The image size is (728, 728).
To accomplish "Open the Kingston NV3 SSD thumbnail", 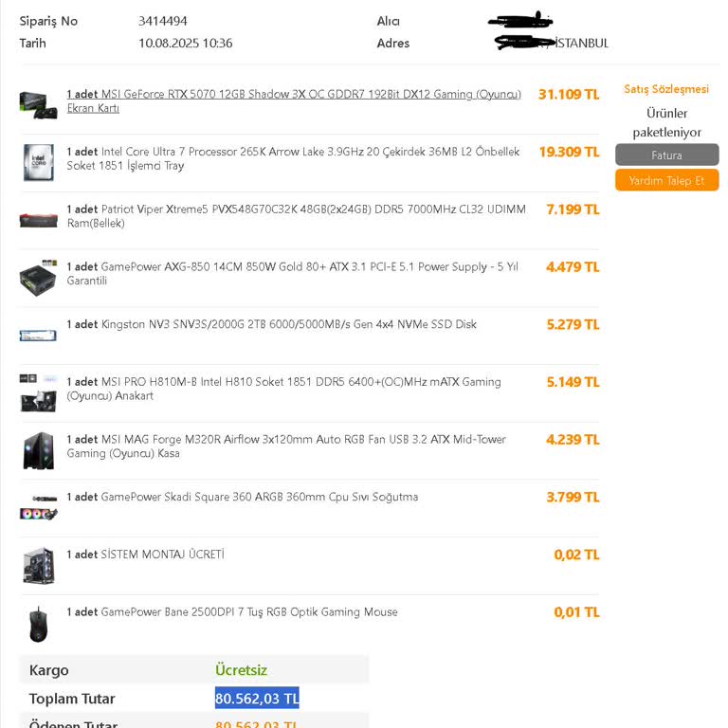I will 38,336.
